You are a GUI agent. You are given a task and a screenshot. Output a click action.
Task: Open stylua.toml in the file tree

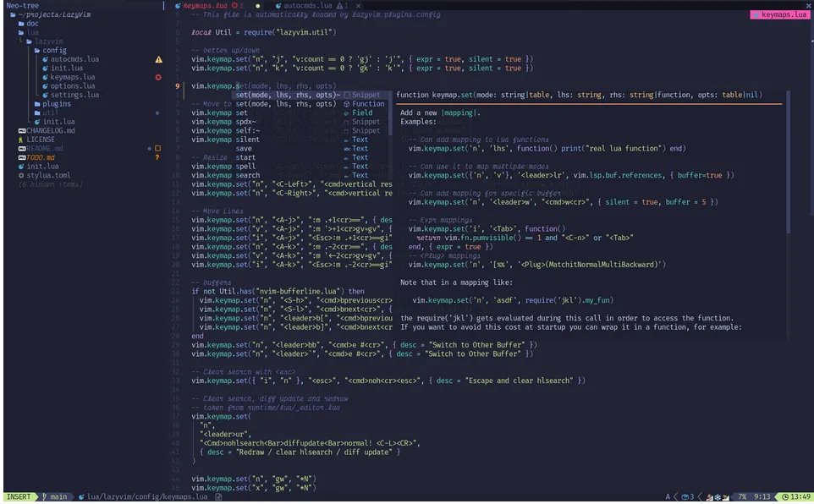[x=48, y=175]
